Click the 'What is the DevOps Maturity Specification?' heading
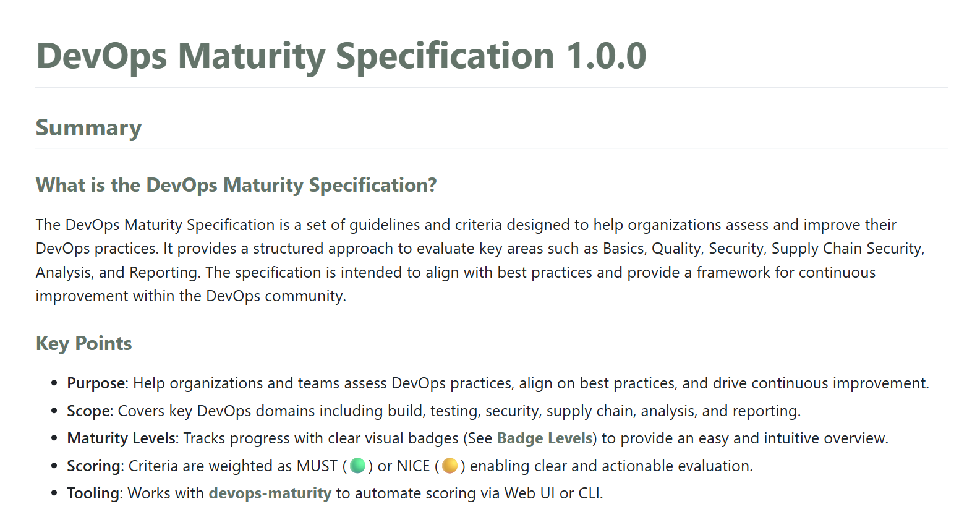 point(236,185)
